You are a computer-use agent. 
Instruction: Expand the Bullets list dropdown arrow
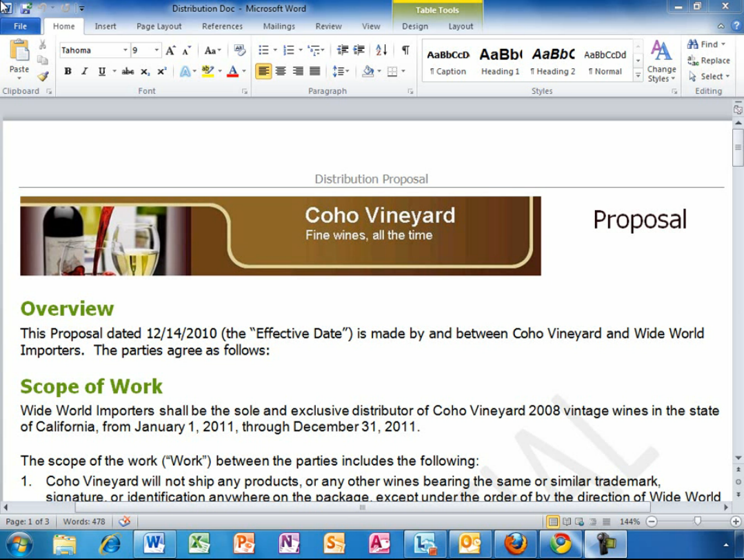(275, 50)
